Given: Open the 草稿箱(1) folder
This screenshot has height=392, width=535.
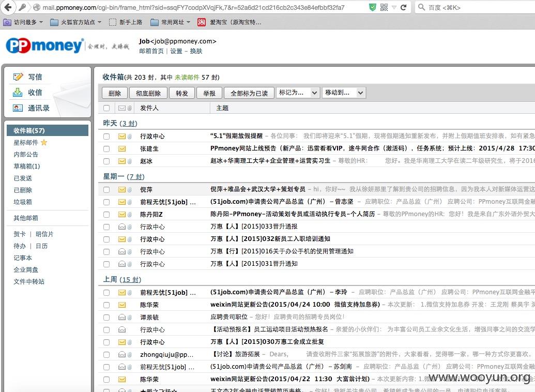Looking at the screenshot, I should click(x=27, y=167).
